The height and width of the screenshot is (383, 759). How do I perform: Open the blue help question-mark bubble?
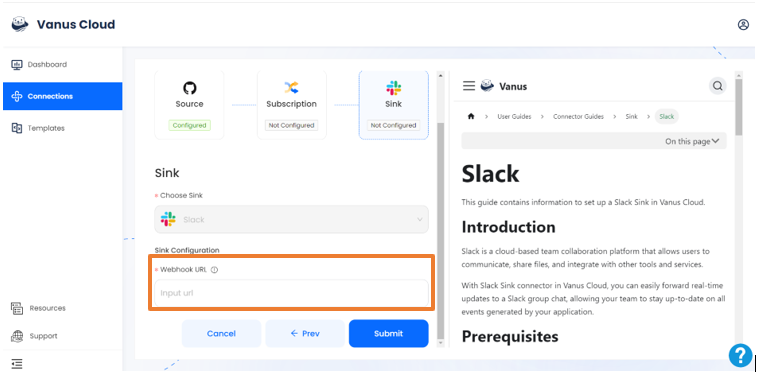click(741, 355)
